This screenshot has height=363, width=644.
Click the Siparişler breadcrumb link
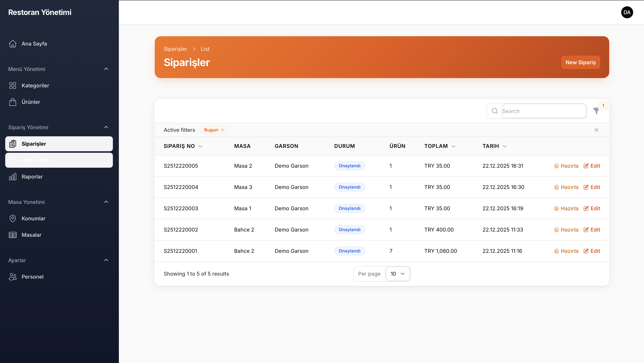(x=175, y=49)
